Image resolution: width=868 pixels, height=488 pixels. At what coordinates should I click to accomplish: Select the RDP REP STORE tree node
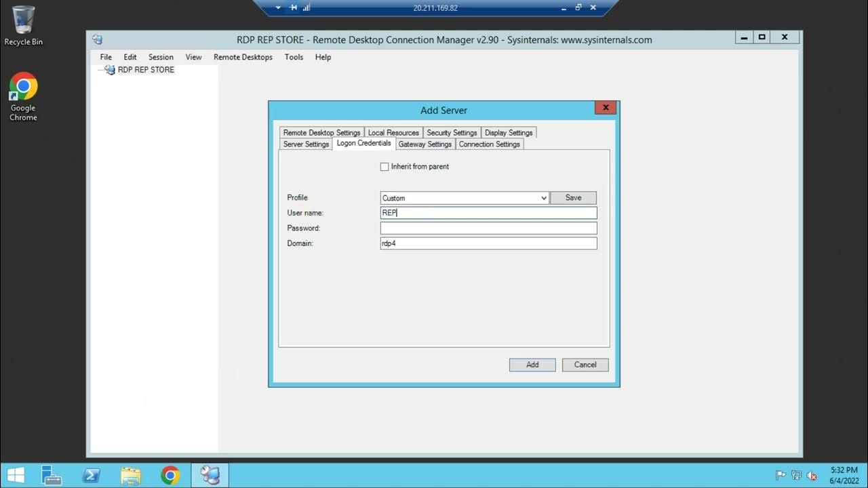[146, 70]
